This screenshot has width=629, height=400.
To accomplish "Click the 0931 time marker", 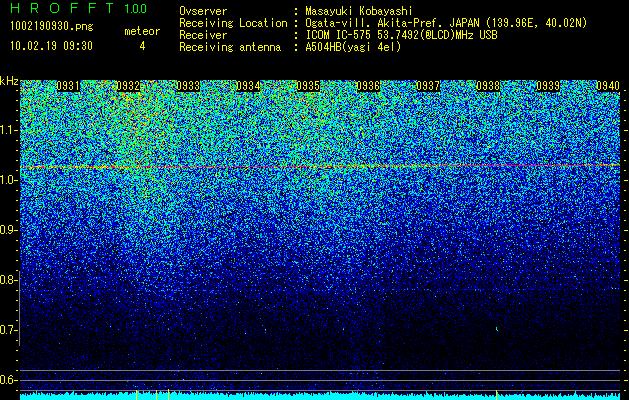I will tap(68, 86).
